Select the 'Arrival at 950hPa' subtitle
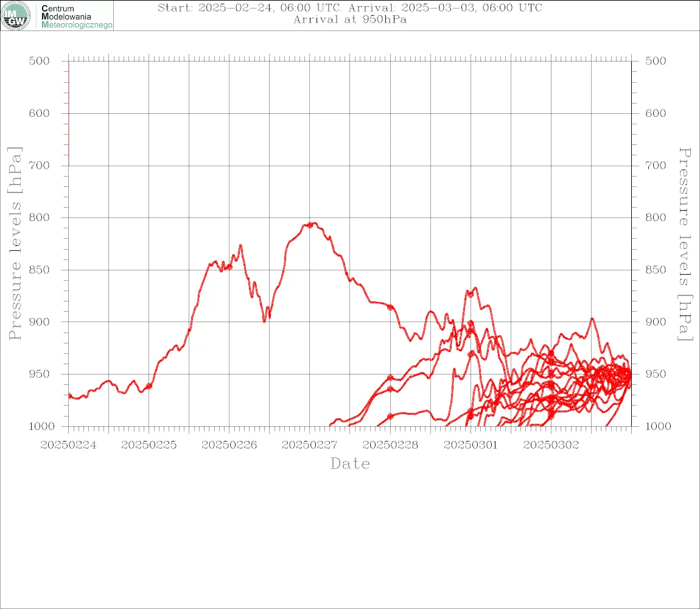 (x=349, y=19)
